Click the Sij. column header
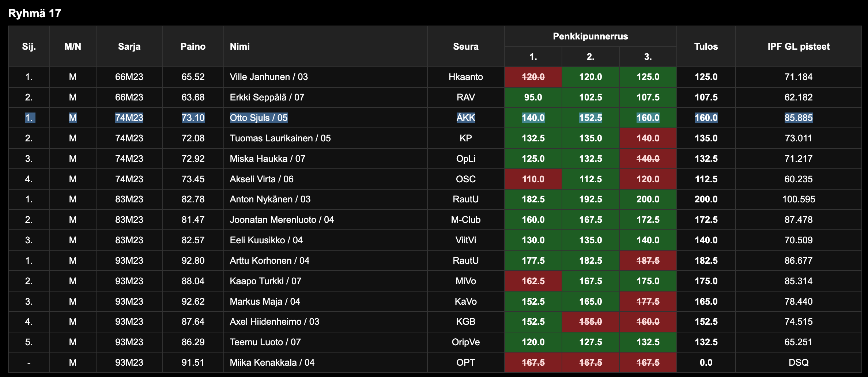This screenshot has width=868, height=377. [29, 46]
